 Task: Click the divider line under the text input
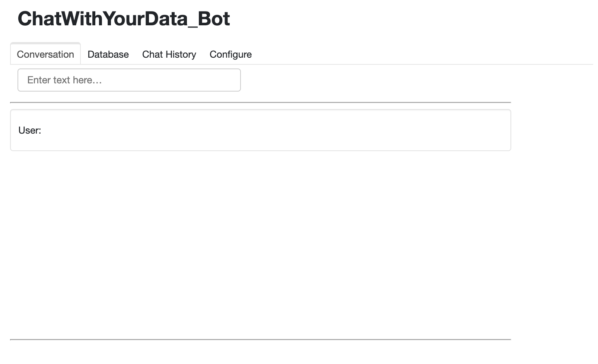click(260, 102)
